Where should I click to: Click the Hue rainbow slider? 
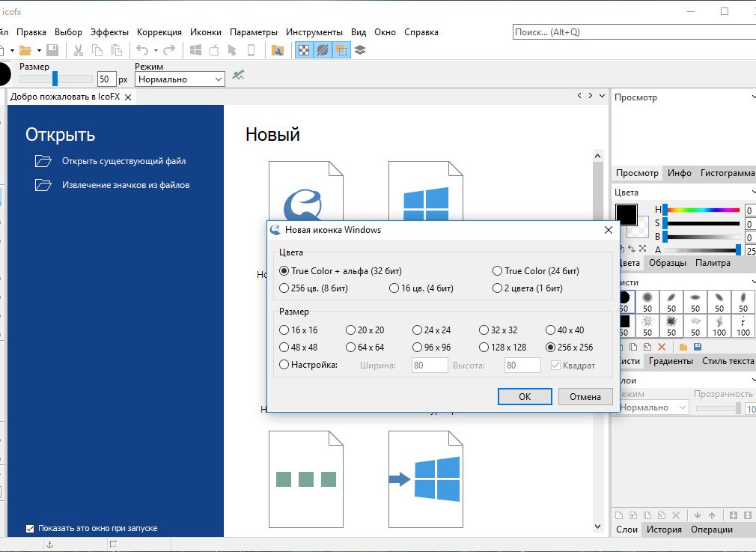coord(703,210)
